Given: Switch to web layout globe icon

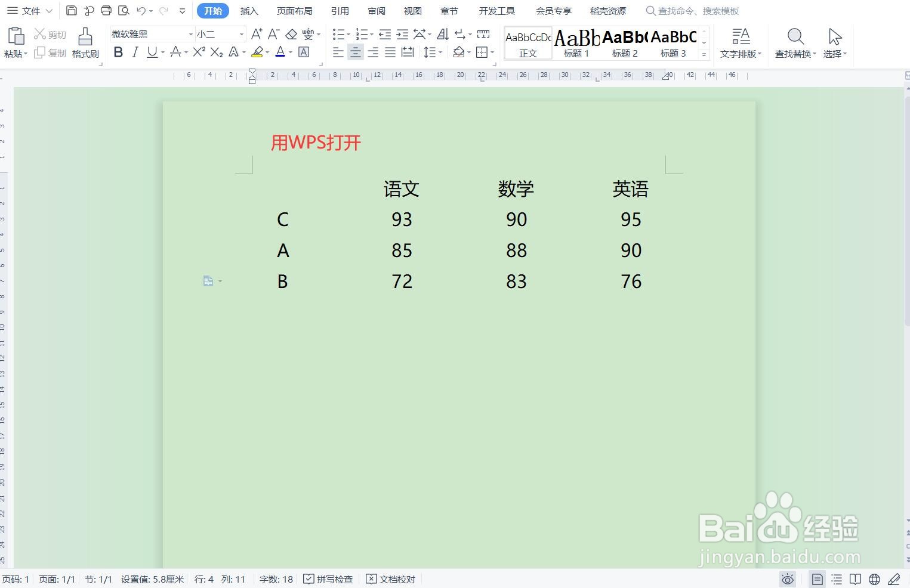Looking at the screenshot, I should 874,579.
